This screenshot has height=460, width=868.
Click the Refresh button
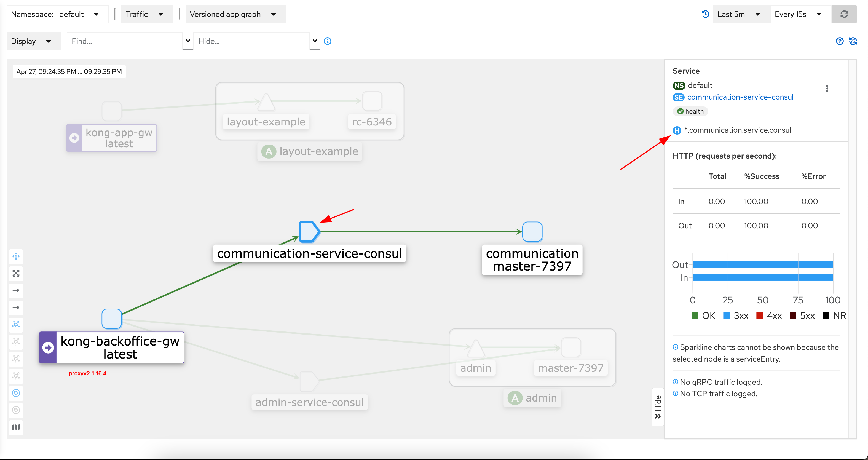click(844, 14)
